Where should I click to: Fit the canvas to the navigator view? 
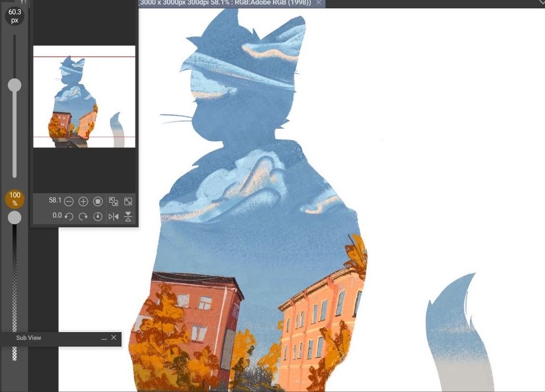coord(113,201)
